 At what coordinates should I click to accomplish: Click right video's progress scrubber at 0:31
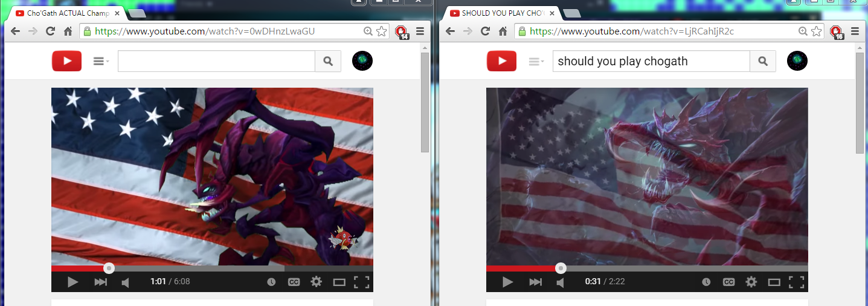click(x=561, y=268)
